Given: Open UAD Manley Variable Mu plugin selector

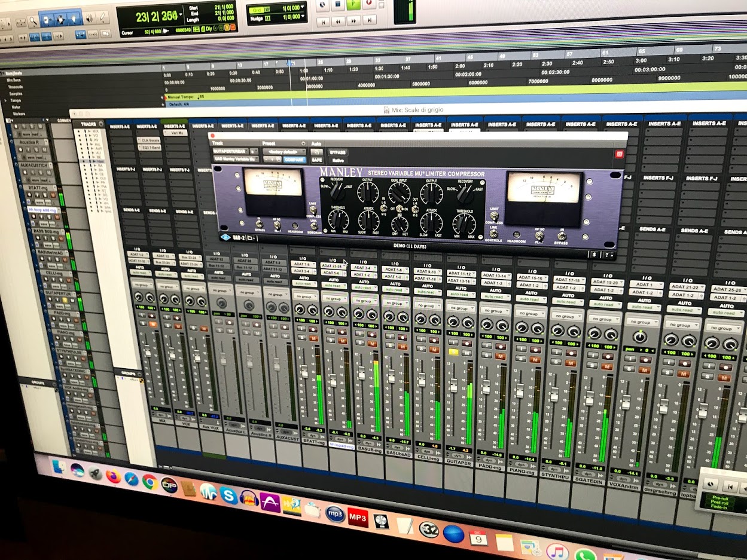Looking at the screenshot, I should (235, 159).
